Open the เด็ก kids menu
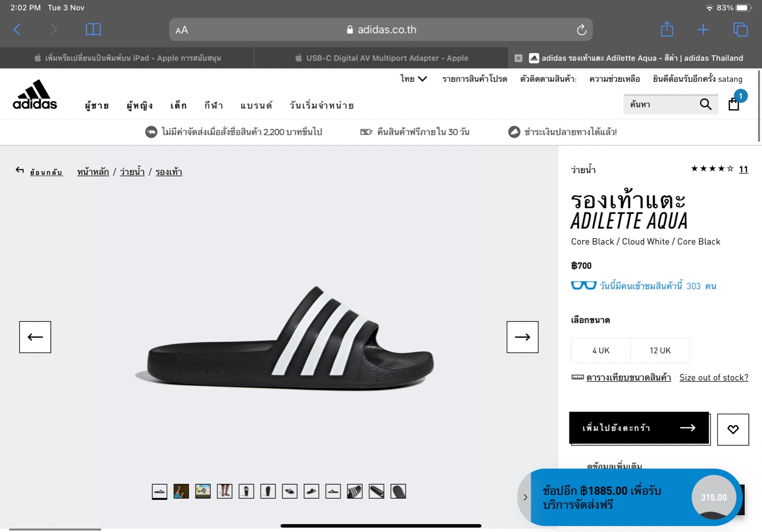The image size is (762, 532). (178, 105)
